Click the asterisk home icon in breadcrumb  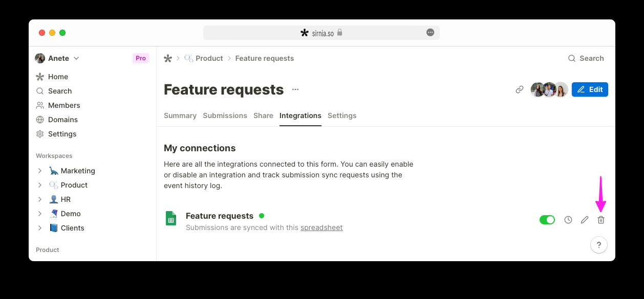pos(168,58)
